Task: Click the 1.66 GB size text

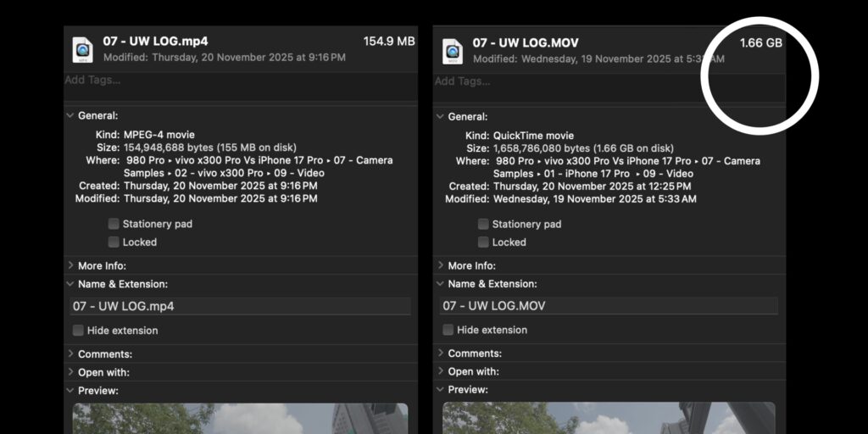Action: point(761,42)
